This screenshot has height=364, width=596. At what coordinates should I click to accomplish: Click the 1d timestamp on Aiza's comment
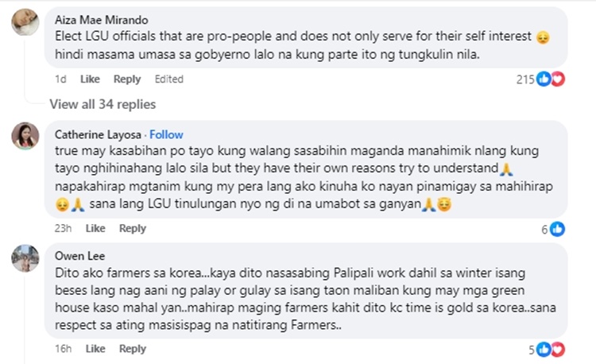(60, 79)
